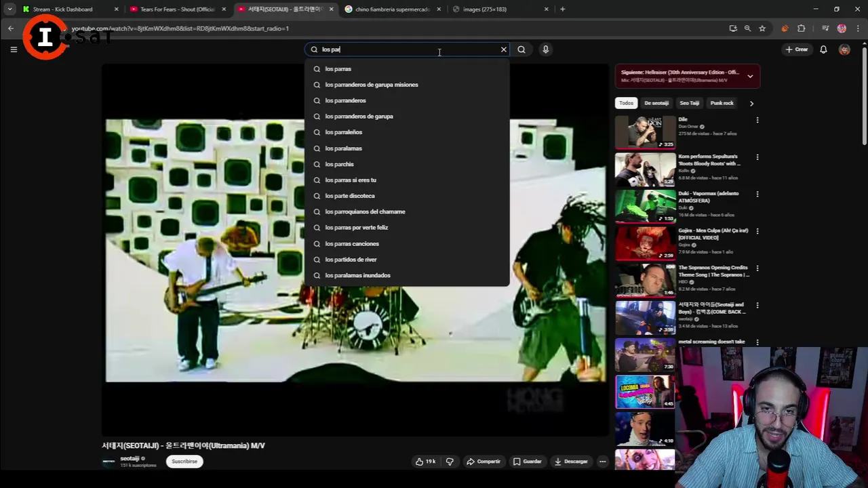Bookmark this page with the star icon
This screenshot has height=488, width=868.
click(762, 28)
